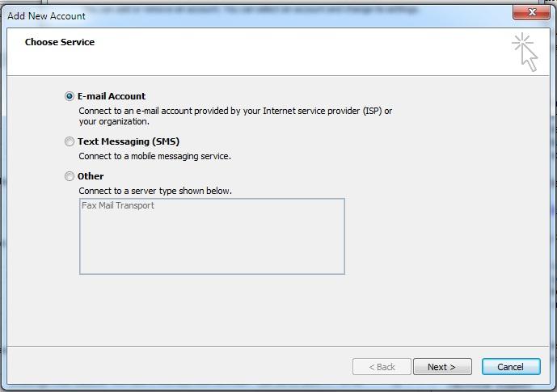Click the "Text Messaging (SMS)" label text
Viewport: 557px width, 392px height.
coord(129,141)
